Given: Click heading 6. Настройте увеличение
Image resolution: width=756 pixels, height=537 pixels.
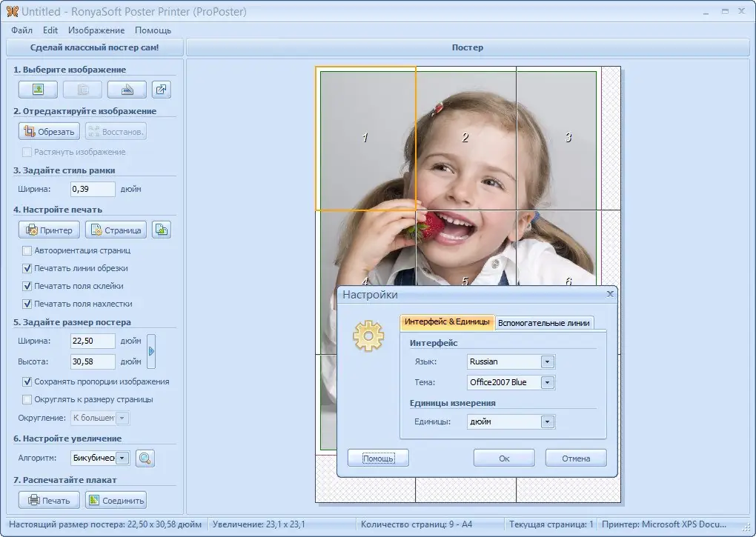Looking at the screenshot, I should [67, 438].
